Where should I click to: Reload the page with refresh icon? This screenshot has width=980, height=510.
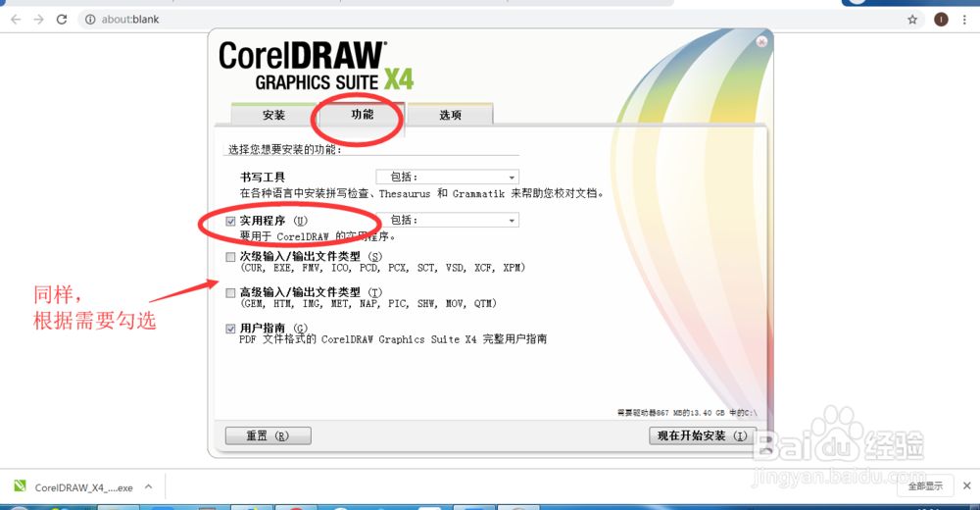(61, 20)
